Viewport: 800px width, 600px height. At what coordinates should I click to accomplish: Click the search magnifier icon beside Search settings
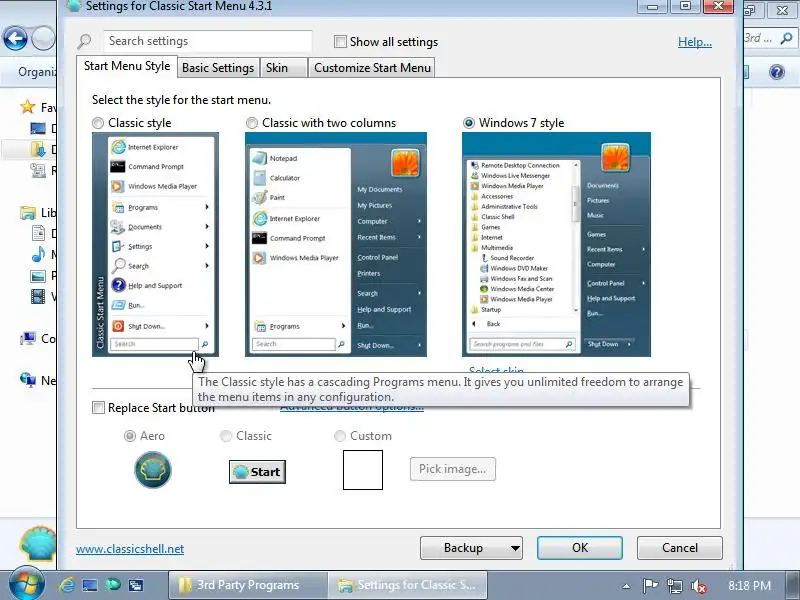tap(84, 41)
